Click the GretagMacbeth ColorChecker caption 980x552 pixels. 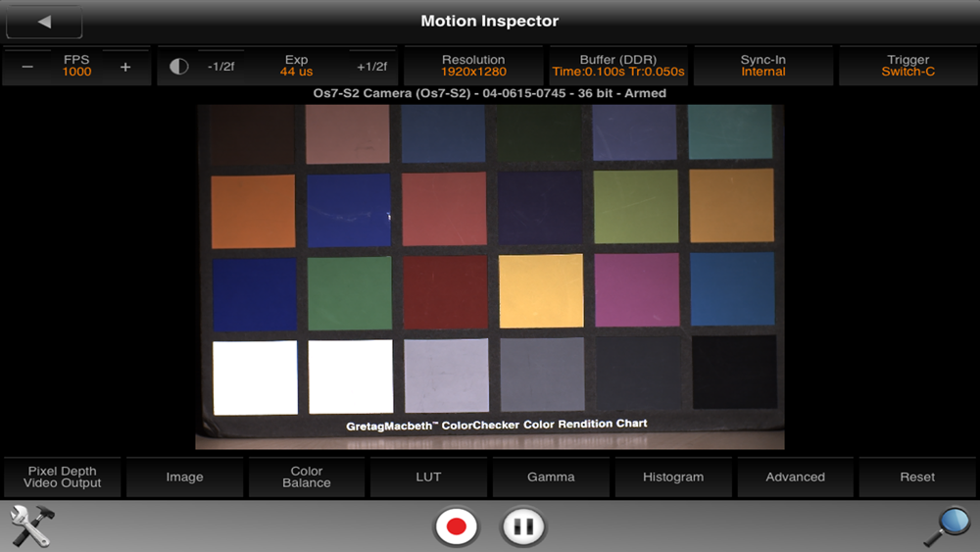point(496,425)
